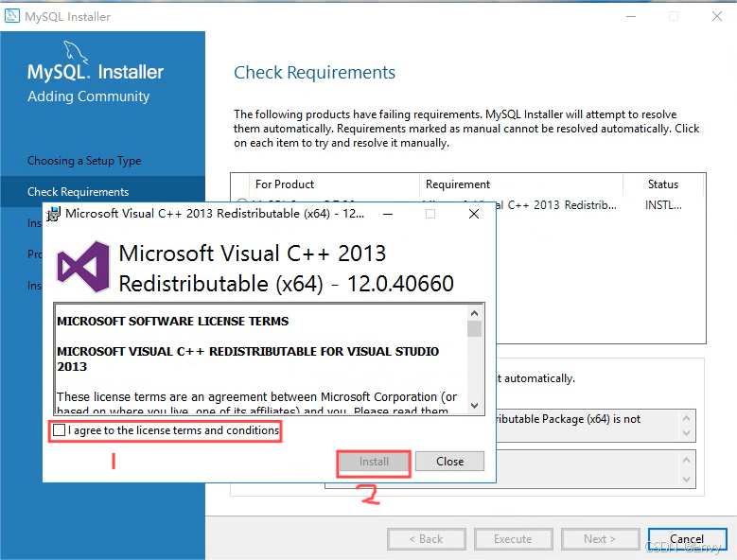Screen dimensions: 737x560
Task: Click the grayed Install button
Action: click(374, 462)
